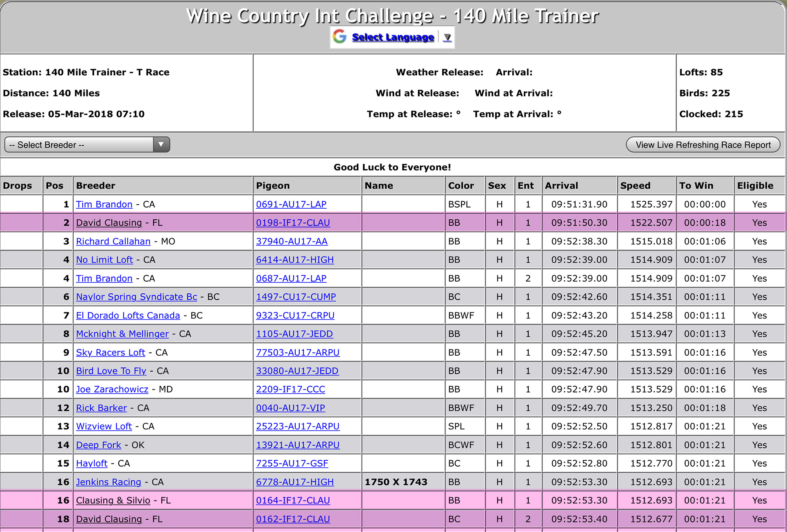This screenshot has height=532, width=787.
Task: Open pigeon 0198-IF17-CLAU link
Action: click(293, 223)
